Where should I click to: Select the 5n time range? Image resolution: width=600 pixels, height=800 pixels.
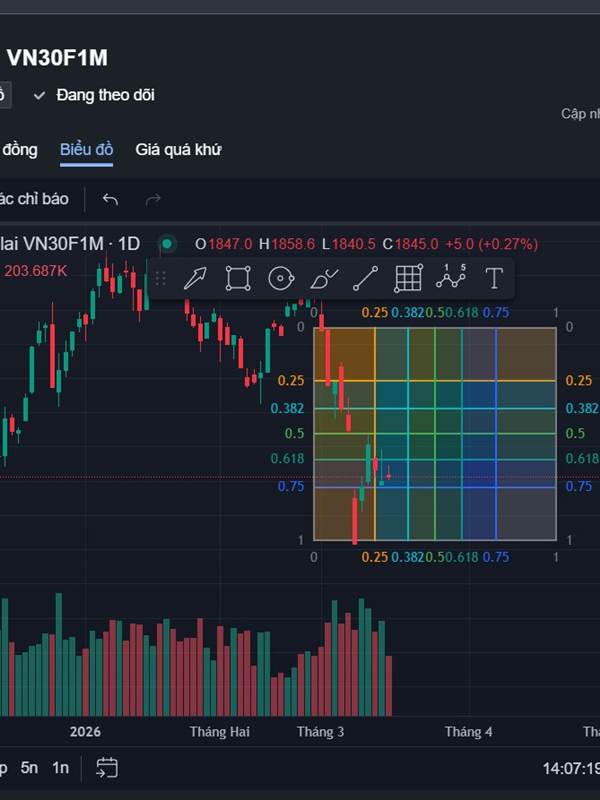(x=29, y=768)
